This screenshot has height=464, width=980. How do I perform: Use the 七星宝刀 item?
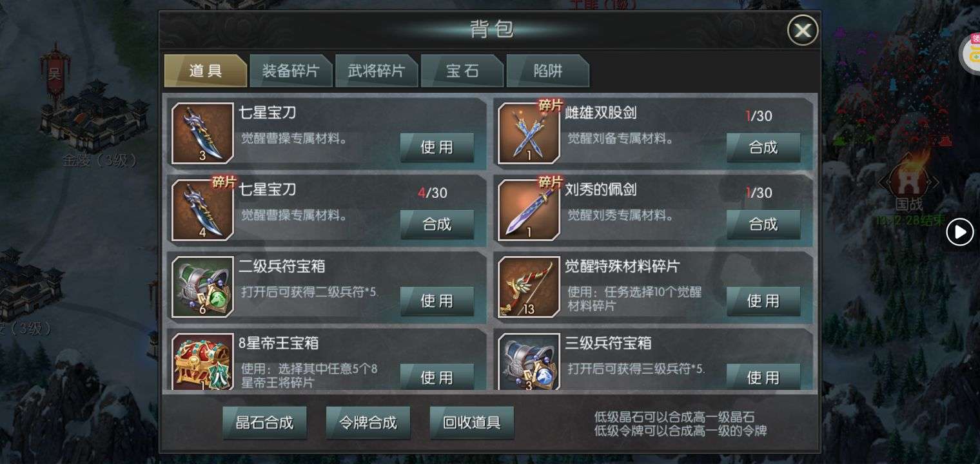(x=437, y=148)
